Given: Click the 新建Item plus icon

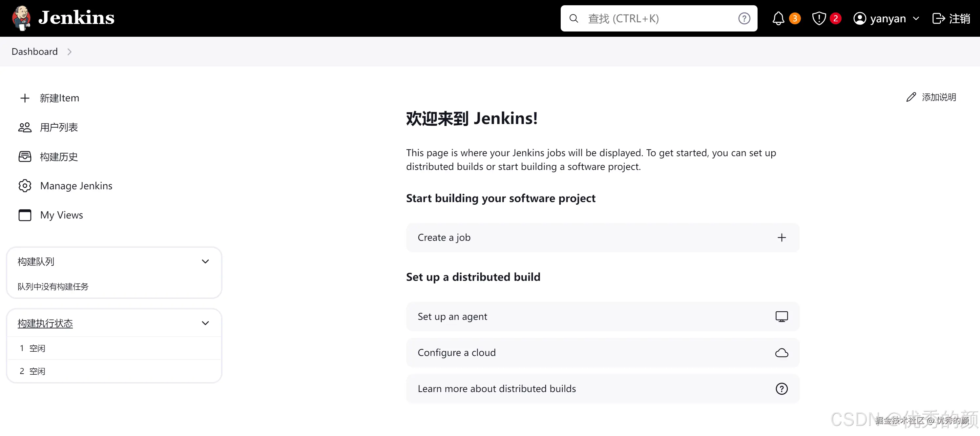Looking at the screenshot, I should pos(25,98).
